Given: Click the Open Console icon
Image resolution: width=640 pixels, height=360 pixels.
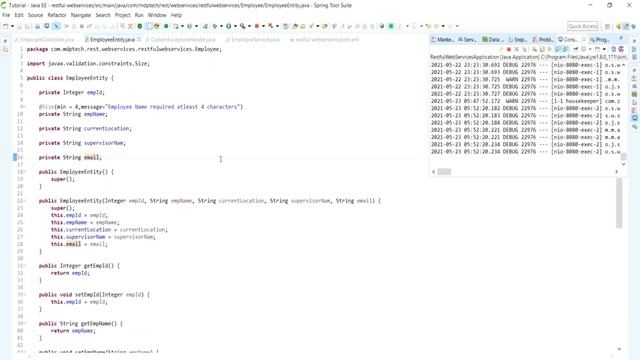Looking at the screenshot, I should (597, 49).
